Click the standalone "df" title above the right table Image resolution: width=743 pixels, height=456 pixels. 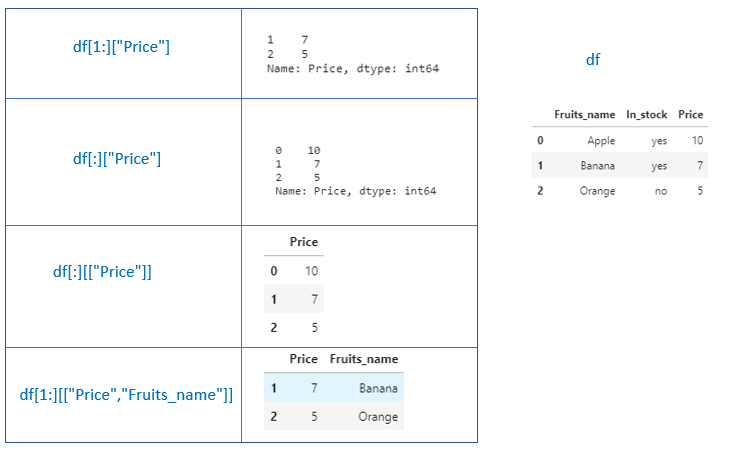pyautogui.click(x=593, y=60)
